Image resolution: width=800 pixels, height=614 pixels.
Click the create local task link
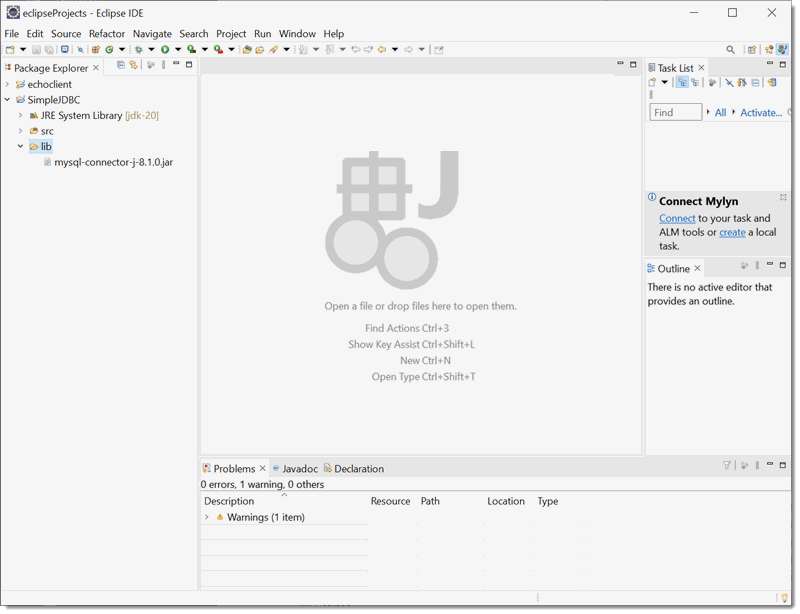(x=732, y=232)
